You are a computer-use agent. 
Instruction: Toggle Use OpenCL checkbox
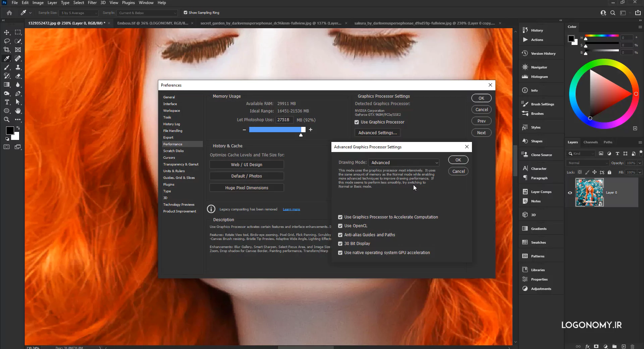(x=340, y=226)
